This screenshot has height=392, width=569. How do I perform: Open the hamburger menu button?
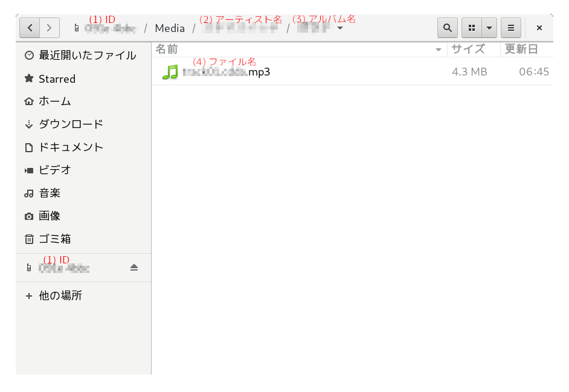coord(510,28)
